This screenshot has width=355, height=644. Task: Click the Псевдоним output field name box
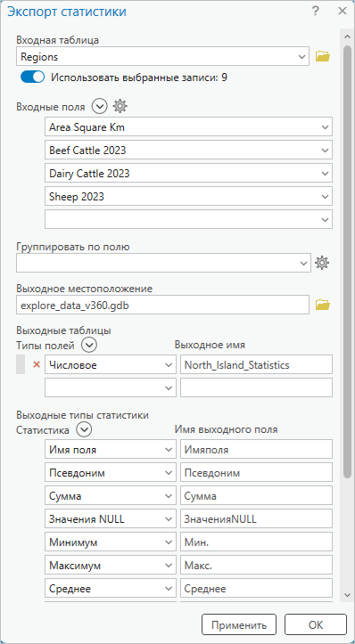[x=256, y=473]
